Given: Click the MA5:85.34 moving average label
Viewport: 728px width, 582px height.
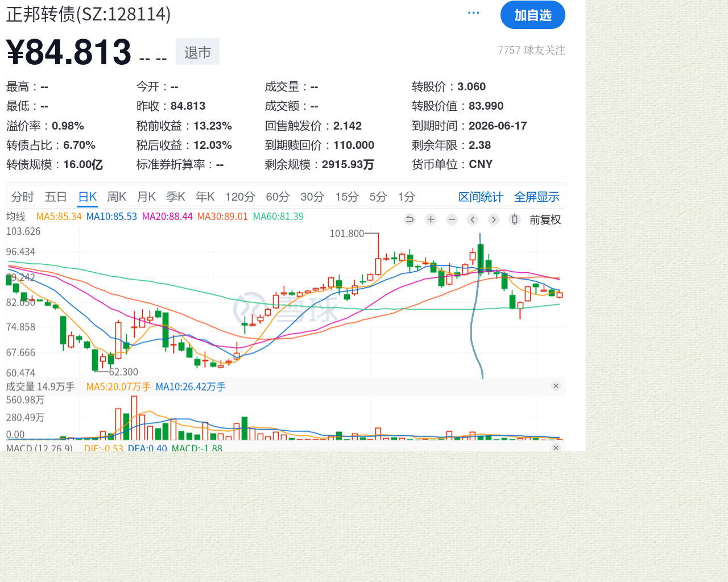Looking at the screenshot, I should 59,217.
